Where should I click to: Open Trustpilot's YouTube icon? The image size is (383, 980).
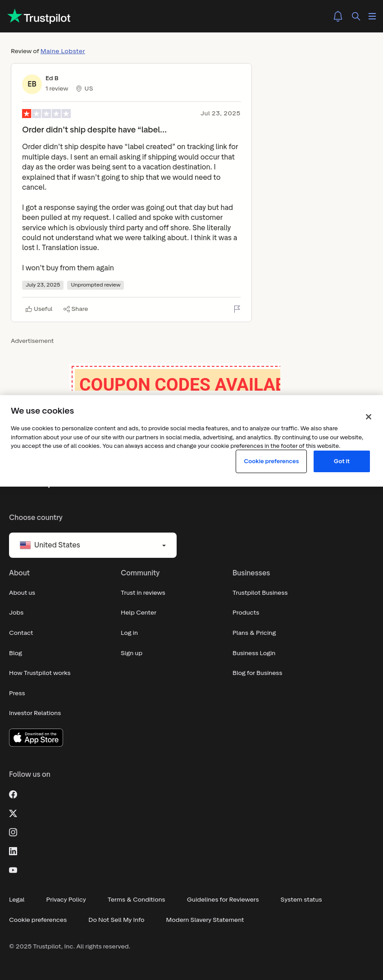[13, 870]
